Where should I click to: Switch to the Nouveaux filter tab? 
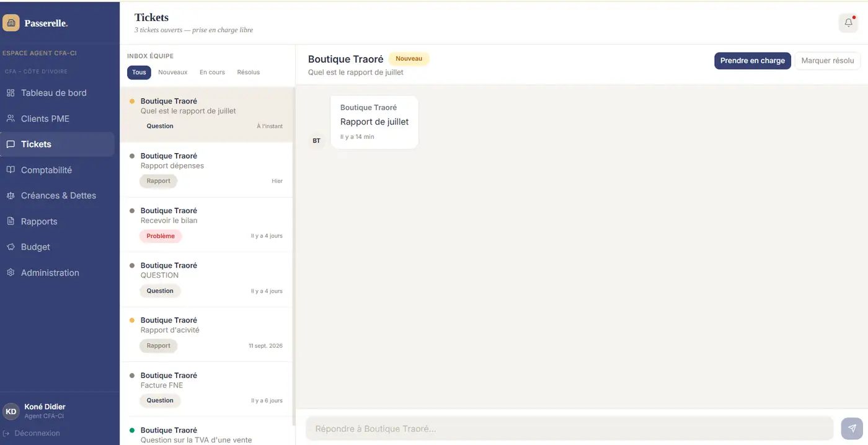tap(172, 73)
